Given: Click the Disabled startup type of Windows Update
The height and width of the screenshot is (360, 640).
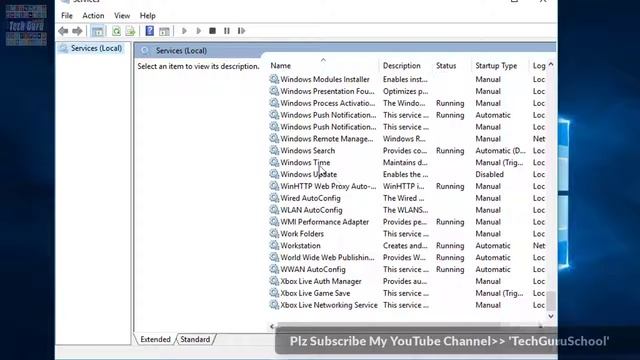Looking at the screenshot, I should coord(489,174).
